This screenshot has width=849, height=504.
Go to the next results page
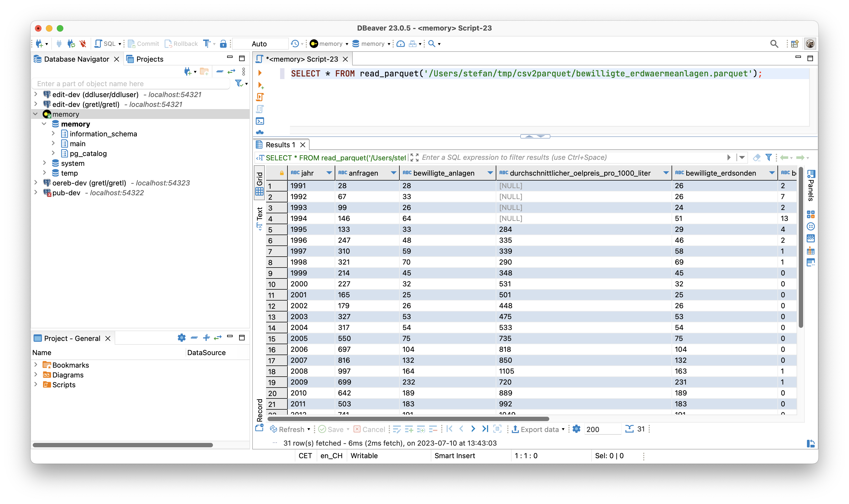coord(473,429)
